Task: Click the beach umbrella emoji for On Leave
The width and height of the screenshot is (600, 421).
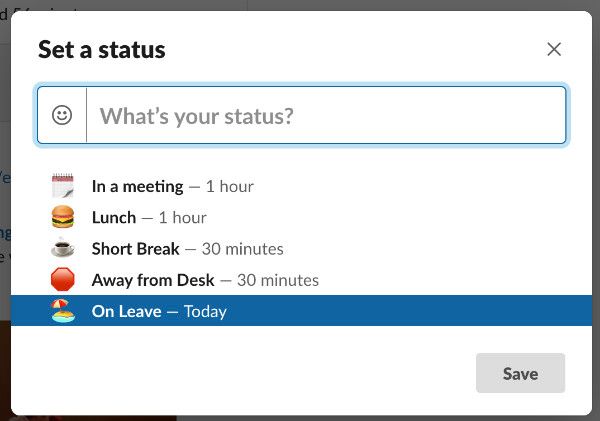Action: [63, 311]
